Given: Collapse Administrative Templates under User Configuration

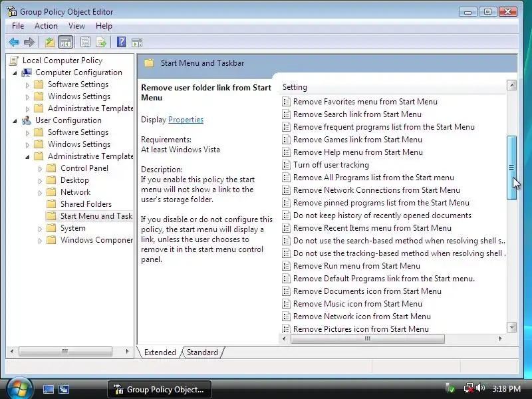Looking at the screenshot, I should click(27, 157).
